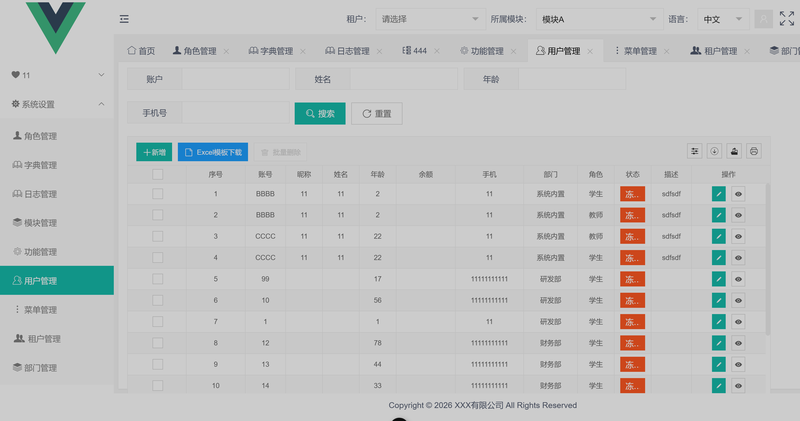Check the checkbox for row 9
This screenshot has height=421, width=800.
click(x=158, y=364)
